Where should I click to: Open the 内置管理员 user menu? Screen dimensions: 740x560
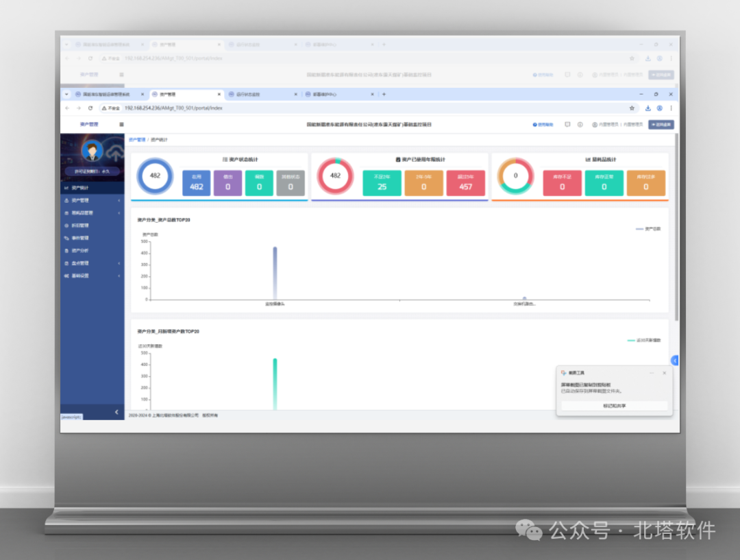(618, 125)
